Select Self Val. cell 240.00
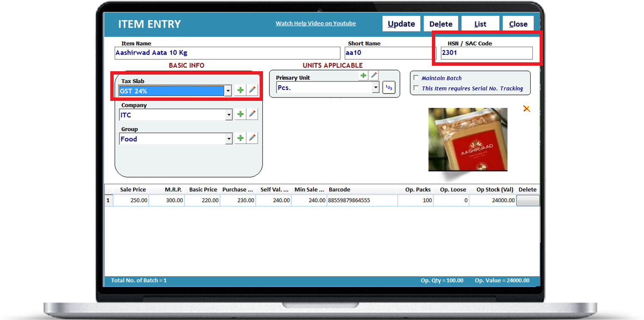This screenshot has height=320, width=644. click(x=273, y=200)
